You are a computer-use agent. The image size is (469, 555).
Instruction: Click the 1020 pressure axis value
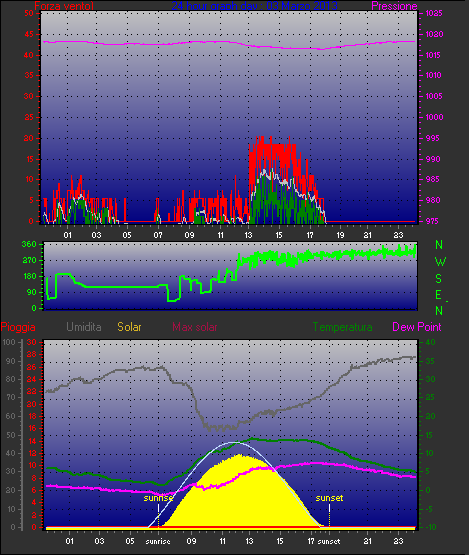pos(434,34)
